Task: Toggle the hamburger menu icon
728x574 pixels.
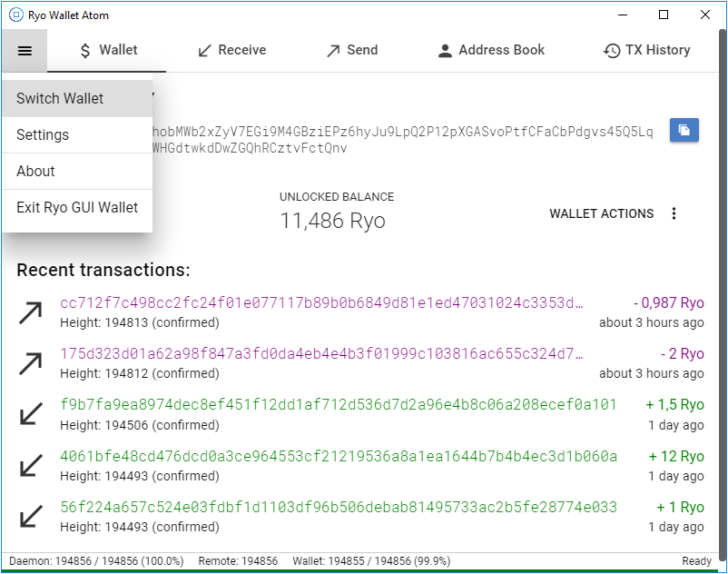Action: tap(25, 50)
